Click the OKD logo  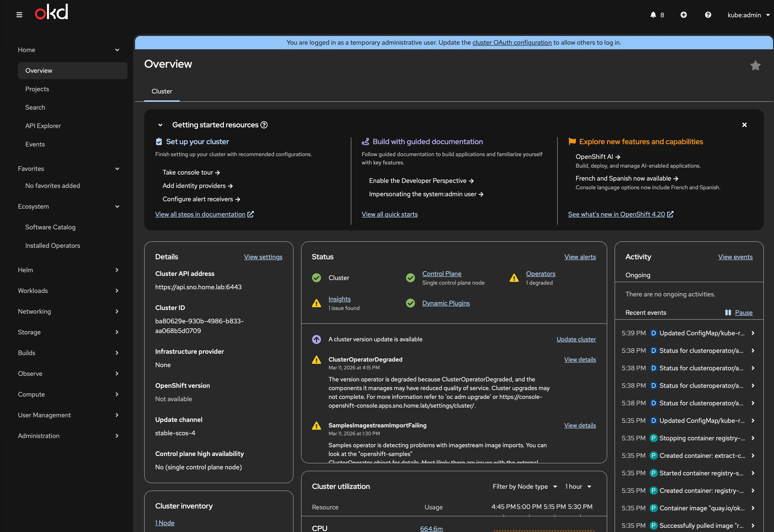51,12
